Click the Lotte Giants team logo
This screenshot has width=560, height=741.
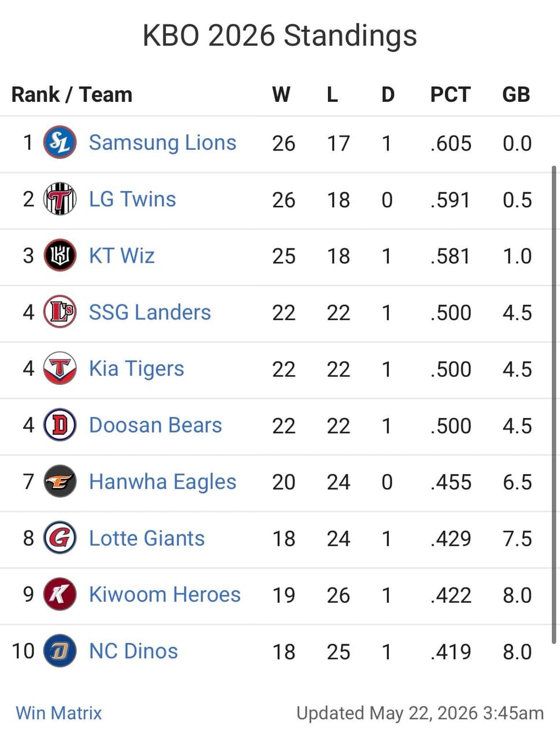[60, 538]
